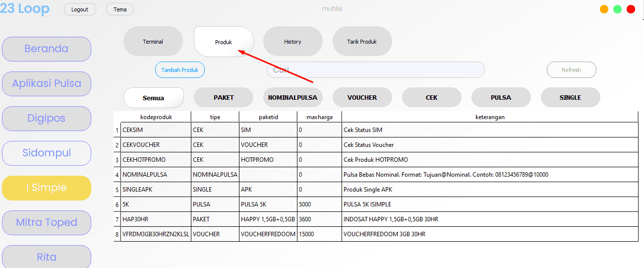Click the Tambah Produk button
The image size is (644, 268).
pyautogui.click(x=180, y=70)
